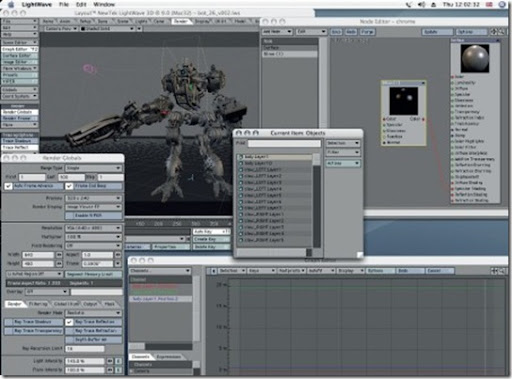Click the Update button in Node Editor

(x=437, y=32)
